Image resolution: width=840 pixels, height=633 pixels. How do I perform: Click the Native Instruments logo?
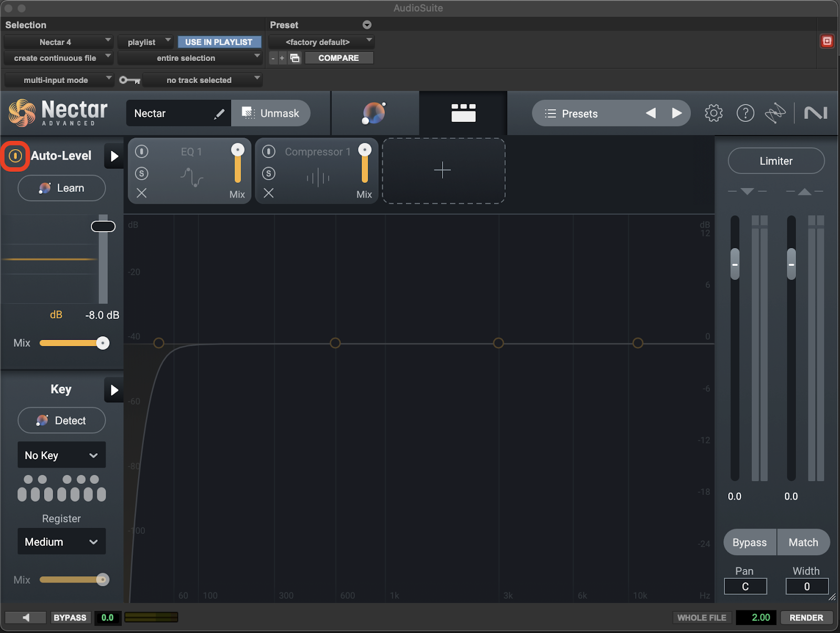[x=816, y=113]
